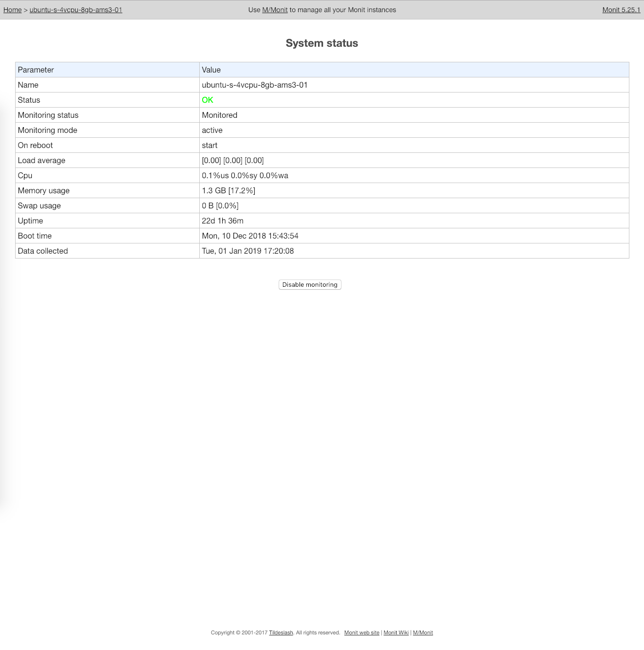Image resolution: width=644 pixels, height=650 pixels.
Task: Click the System status page heading
Action: tap(322, 43)
